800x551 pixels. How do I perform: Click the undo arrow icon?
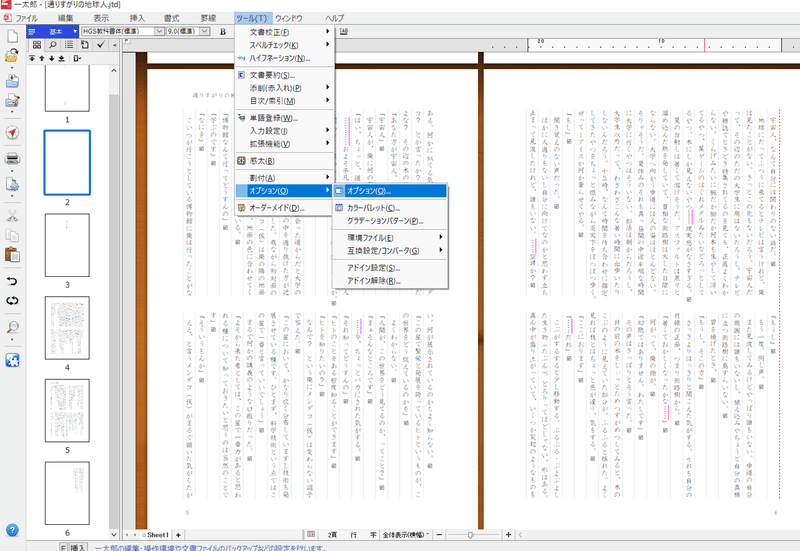12,281
